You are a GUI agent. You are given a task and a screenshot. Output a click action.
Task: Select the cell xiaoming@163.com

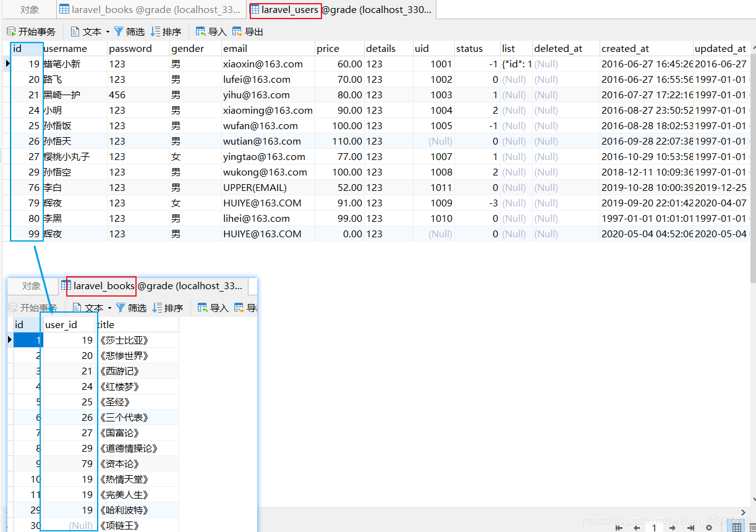pyautogui.click(x=268, y=110)
